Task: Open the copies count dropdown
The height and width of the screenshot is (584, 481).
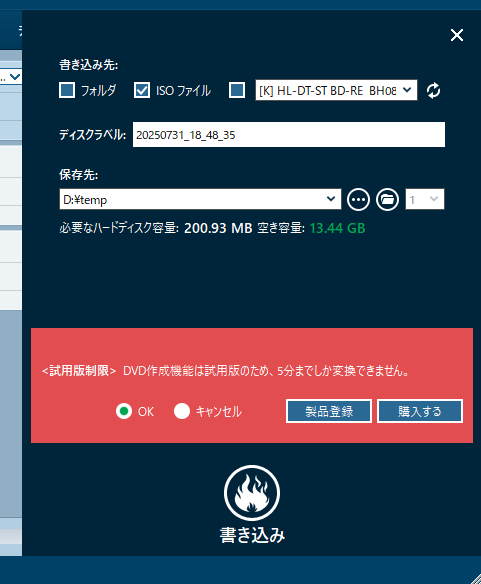Action: point(425,199)
